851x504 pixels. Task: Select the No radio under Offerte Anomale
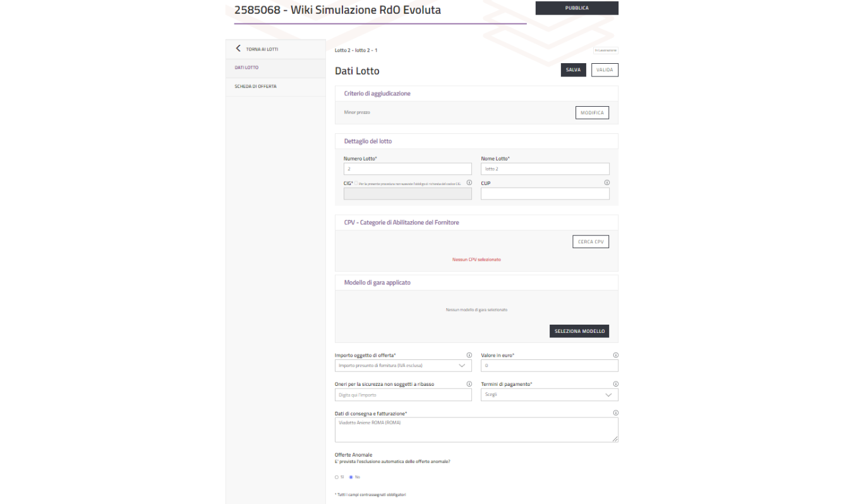coord(351,477)
